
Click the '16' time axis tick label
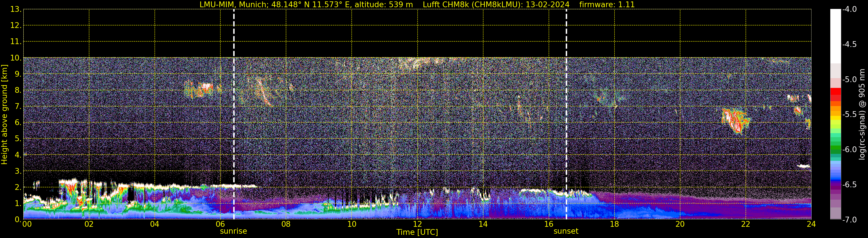tap(549, 224)
